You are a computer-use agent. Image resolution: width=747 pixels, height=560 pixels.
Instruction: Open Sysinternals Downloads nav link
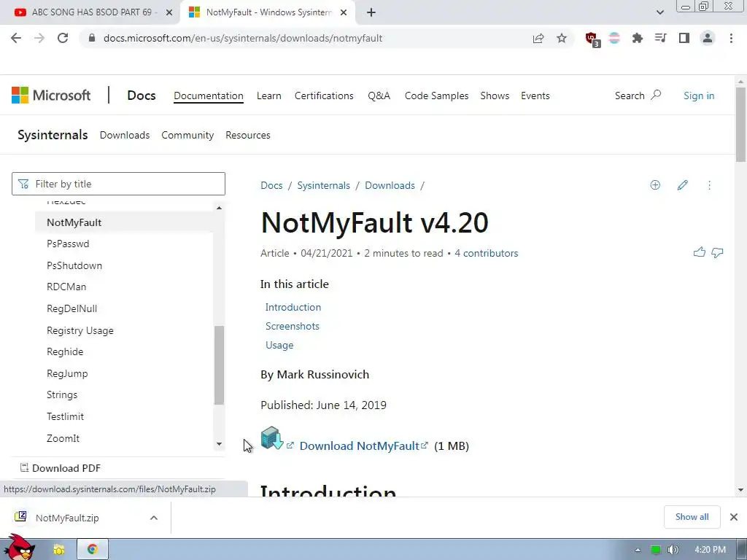(124, 135)
